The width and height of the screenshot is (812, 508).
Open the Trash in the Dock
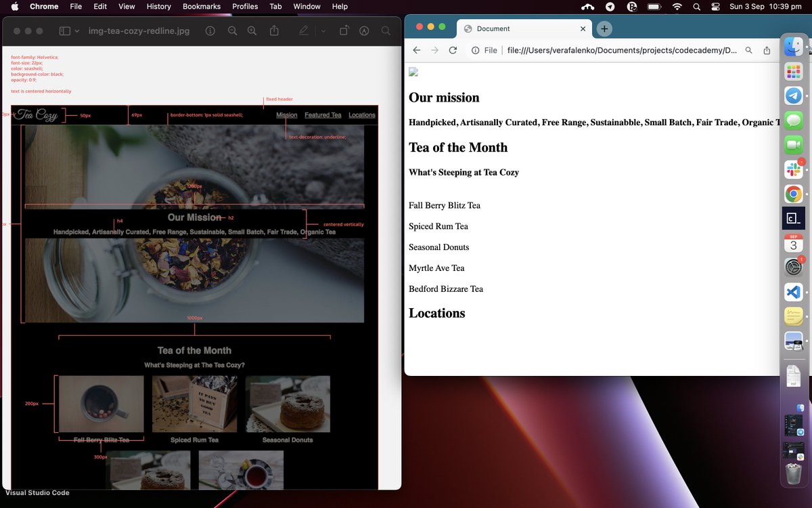[794, 474]
